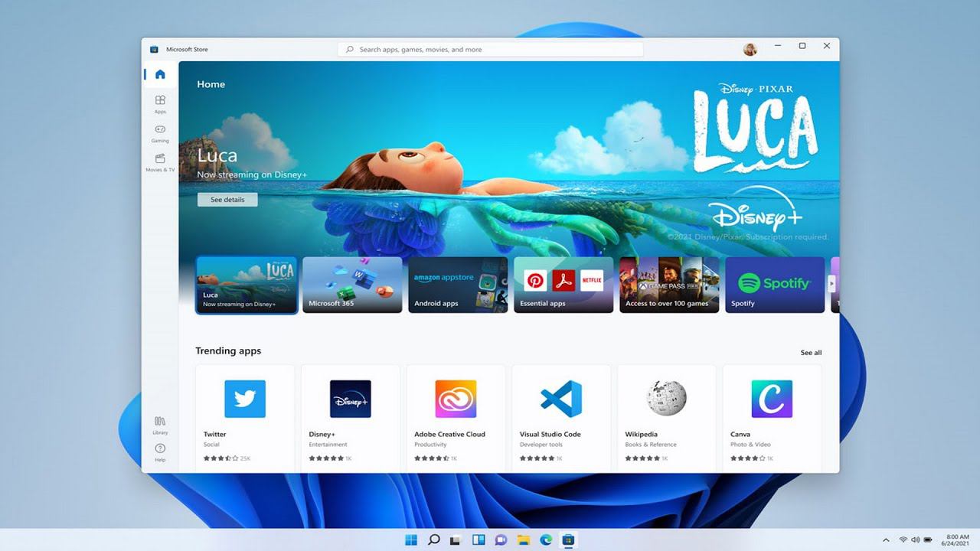Click the Twitter app title text
This screenshot has height=551, width=980.
pos(214,434)
